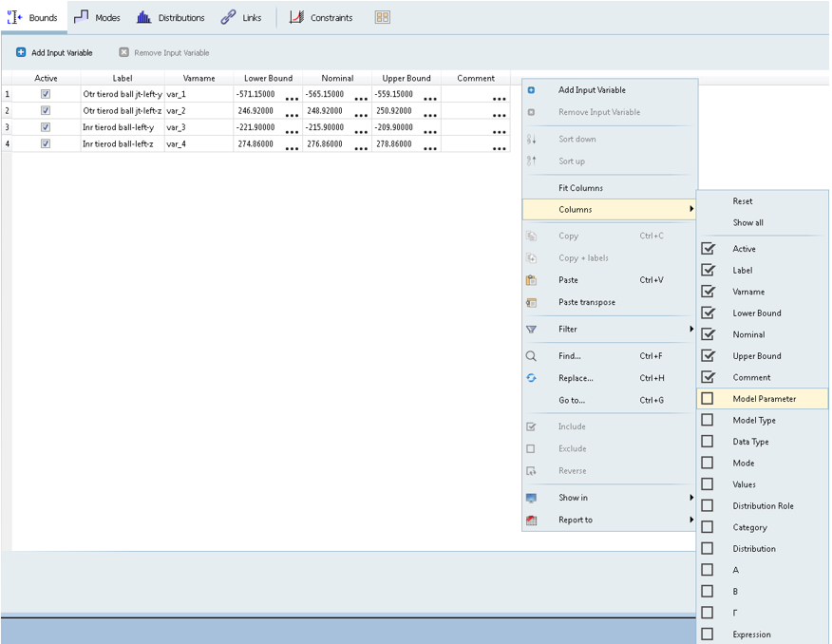Image resolution: width=832 pixels, height=644 pixels.
Task: Enable the Model Parameter column checkbox
Action: click(x=707, y=398)
